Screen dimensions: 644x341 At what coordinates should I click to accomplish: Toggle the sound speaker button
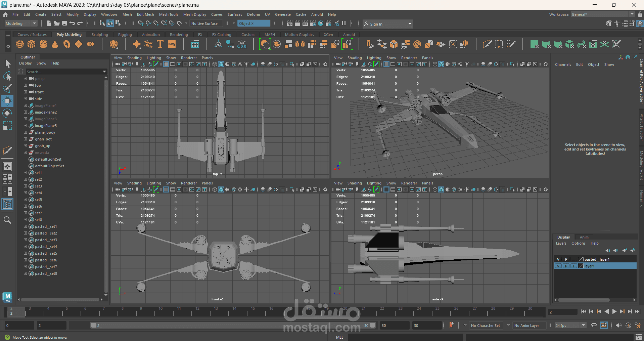618,325
